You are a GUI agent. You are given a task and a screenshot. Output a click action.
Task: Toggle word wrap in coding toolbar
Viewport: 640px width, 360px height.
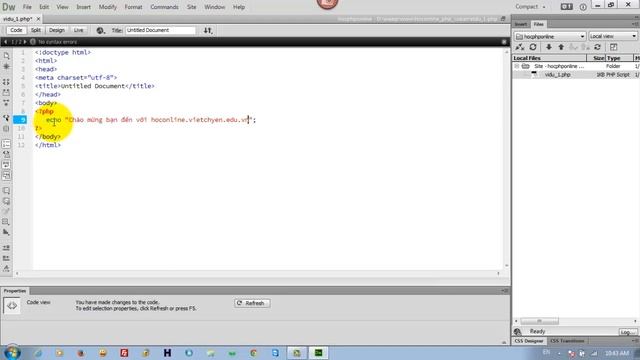pos(6,165)
